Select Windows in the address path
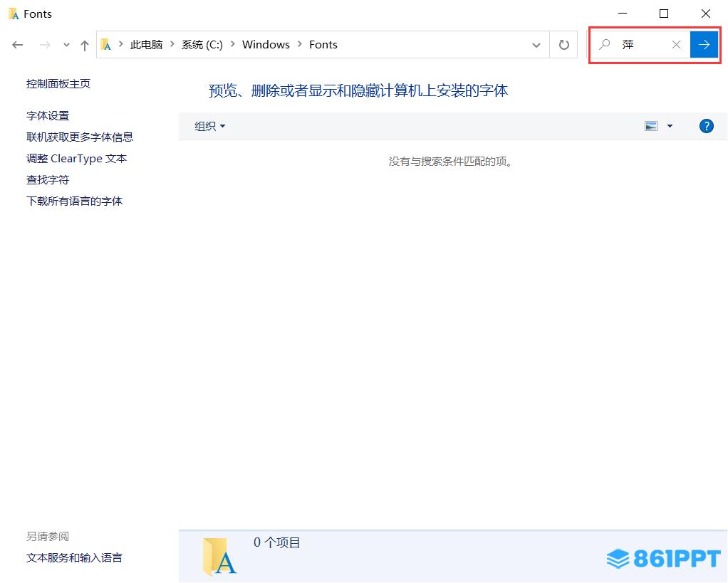Screen dimensions: 728x583 coord(266,45)
